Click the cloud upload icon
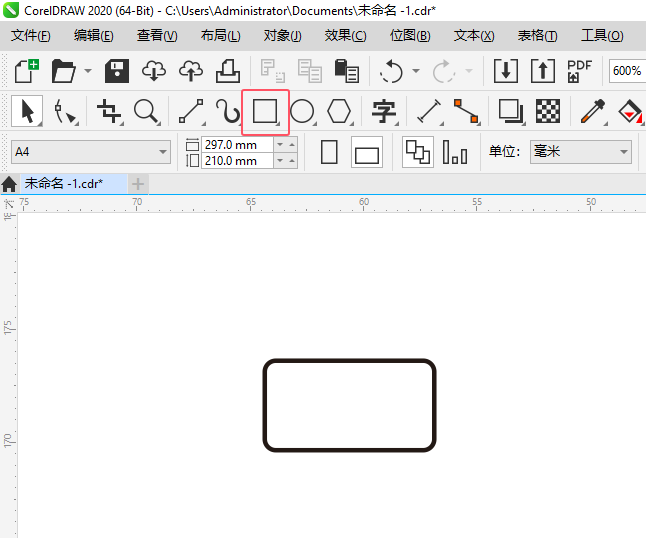 point(191,71)
